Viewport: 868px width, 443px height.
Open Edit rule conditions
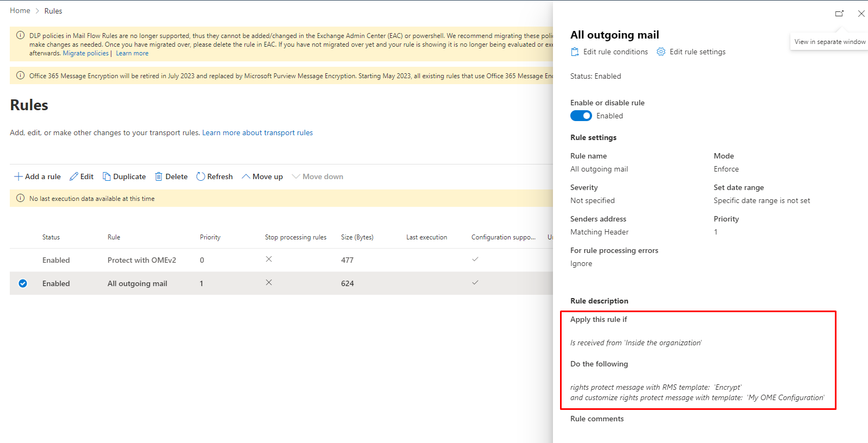[x=609, y=52]
